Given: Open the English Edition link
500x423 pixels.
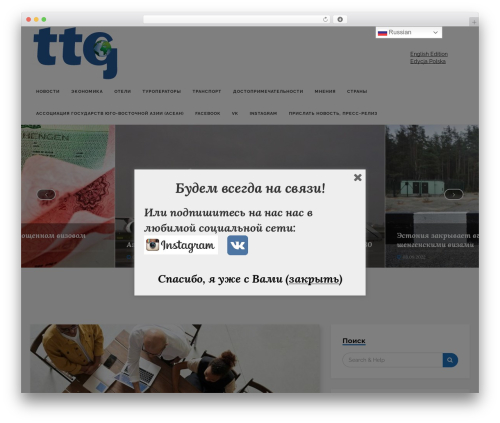Looking at the screenshot, I should tap(429, 54).
